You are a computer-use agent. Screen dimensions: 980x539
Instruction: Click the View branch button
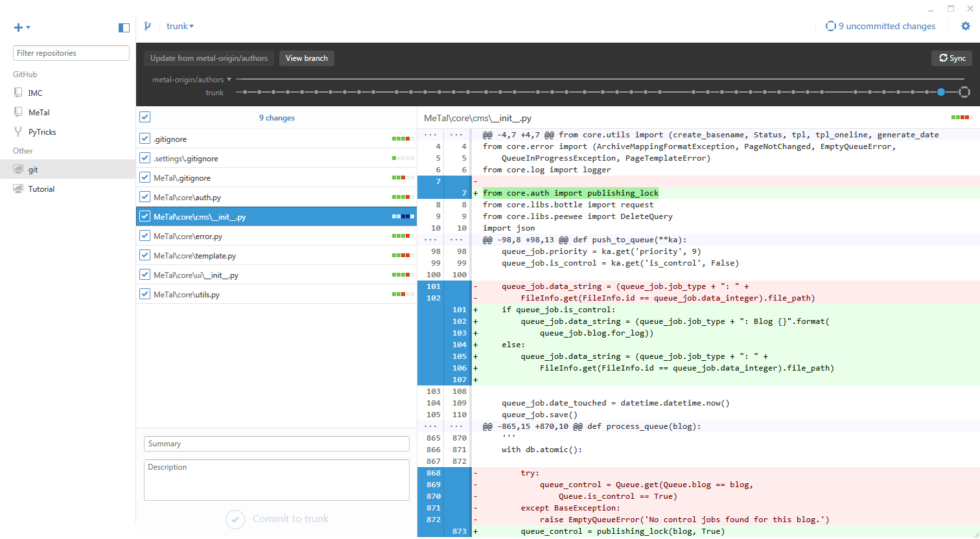pyautogui.click(x=307, y=58)
